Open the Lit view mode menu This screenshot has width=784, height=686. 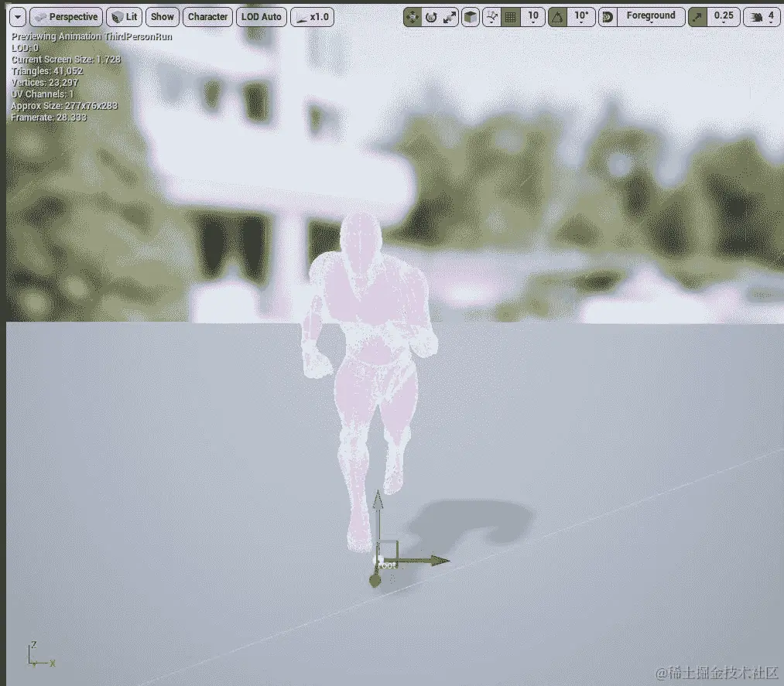125,17
